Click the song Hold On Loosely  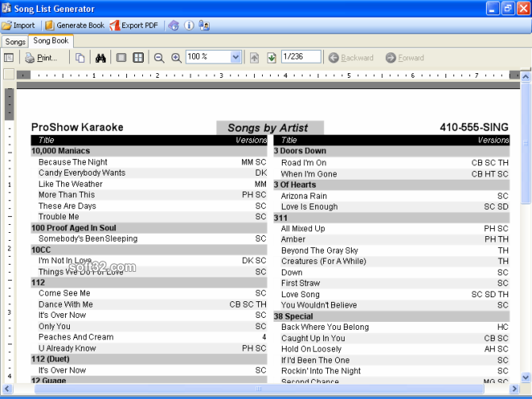311,349
